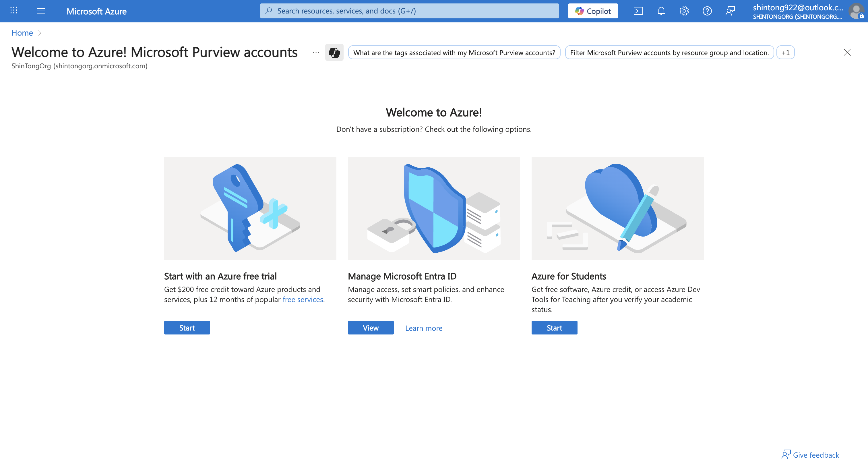Open the notifications bell
868x472 pixels.
coord(661,10)
